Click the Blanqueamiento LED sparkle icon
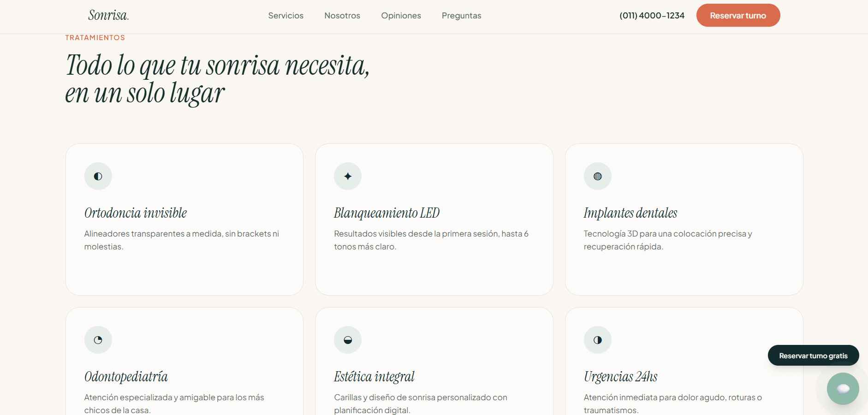Image resolution: width=868 pixels, height=415 pixels. [348, 176]
